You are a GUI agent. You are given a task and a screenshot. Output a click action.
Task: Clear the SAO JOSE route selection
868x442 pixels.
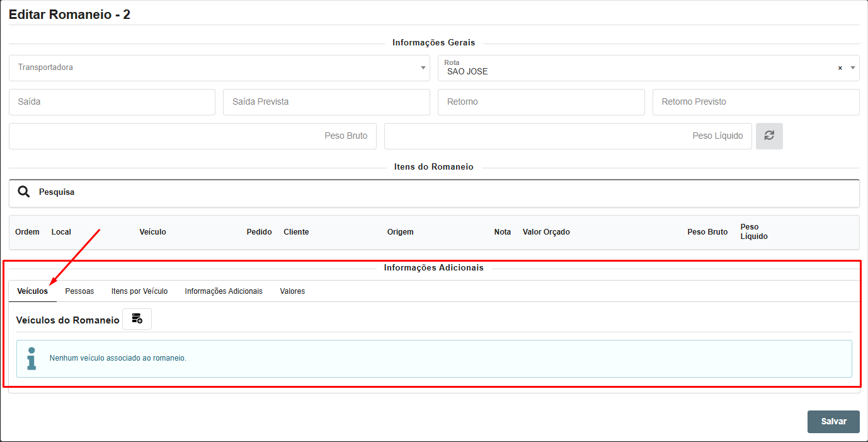[840, 68]
